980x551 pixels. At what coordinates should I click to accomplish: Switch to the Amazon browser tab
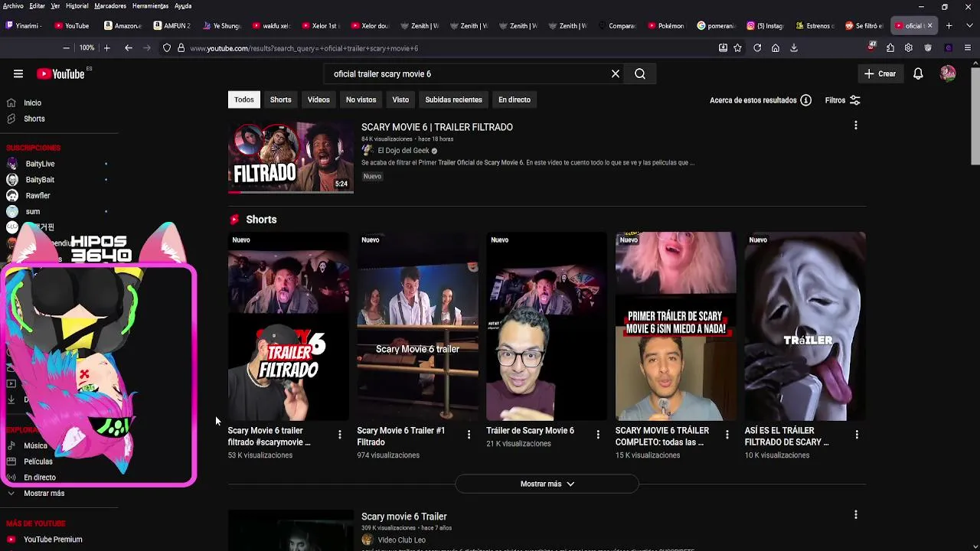(123, 25)
